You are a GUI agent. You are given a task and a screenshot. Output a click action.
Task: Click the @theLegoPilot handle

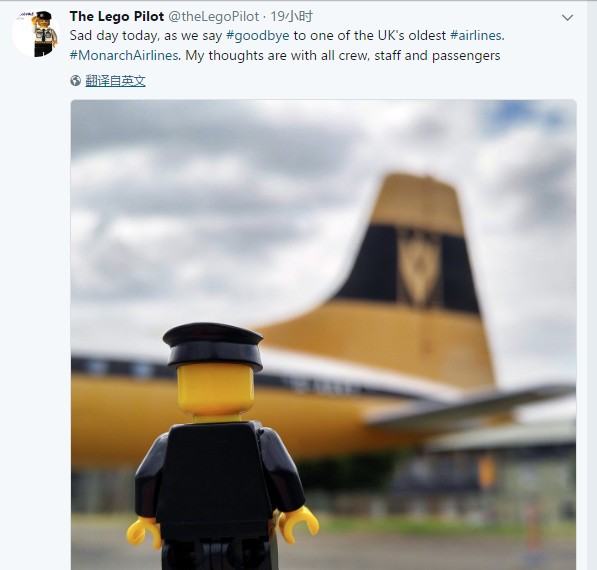pyautogui.click(x=214, y=16)
